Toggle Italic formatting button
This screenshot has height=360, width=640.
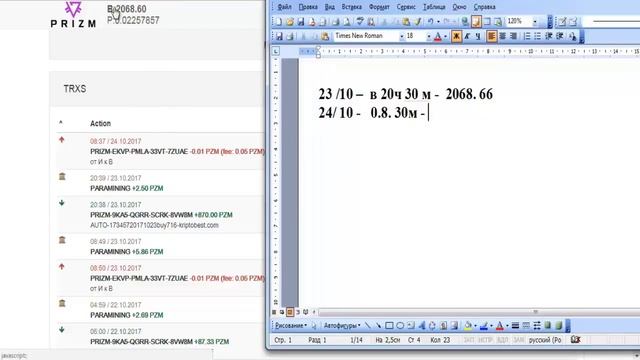pyautogui.click(x=467, y=36)
